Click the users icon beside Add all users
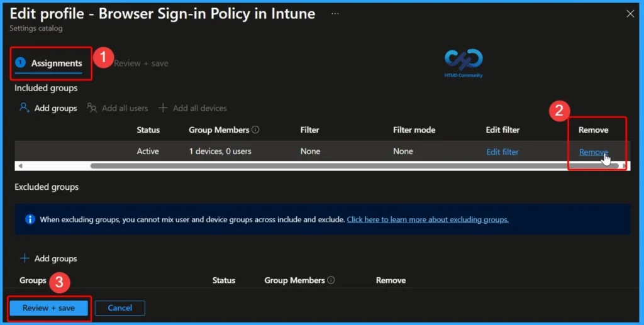Image resolution: width=644 pixels, height=325 pixels. 92,108
